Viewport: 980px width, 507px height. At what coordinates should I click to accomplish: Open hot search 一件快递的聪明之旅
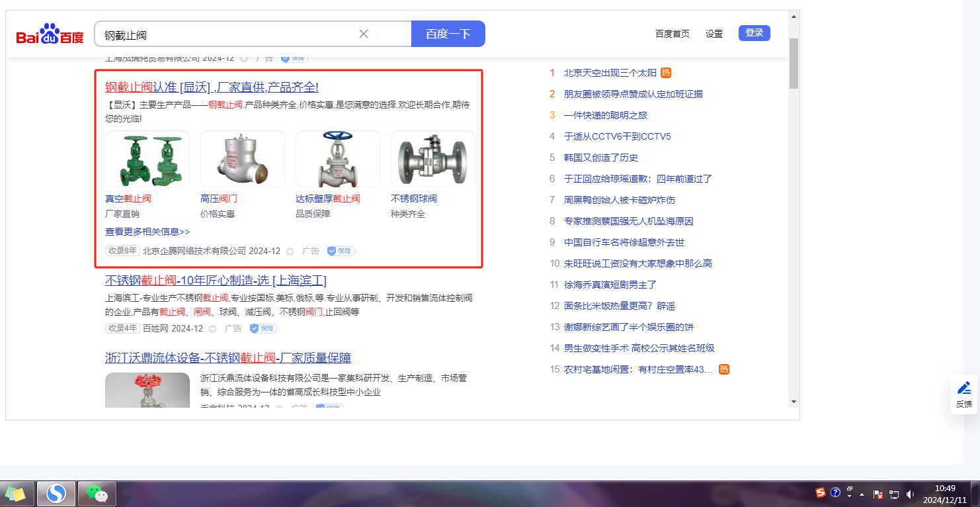(x=606, y=115)
